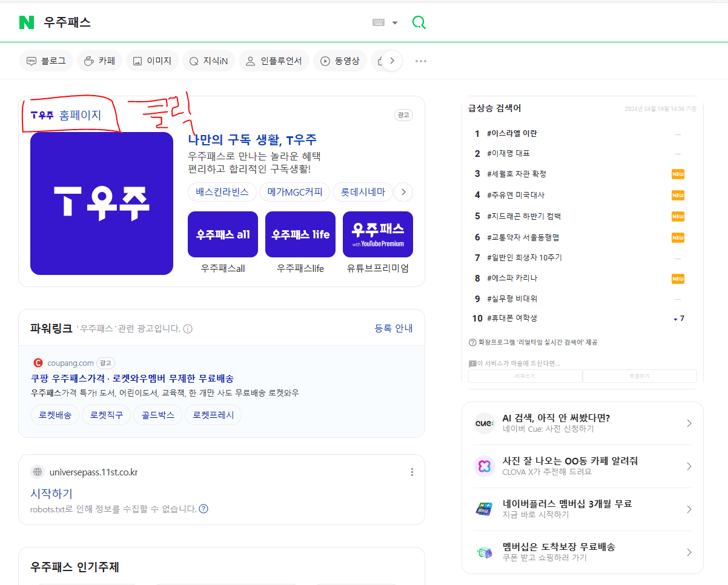Open the 우주패스 life thumbnail

tap(300, 234)
